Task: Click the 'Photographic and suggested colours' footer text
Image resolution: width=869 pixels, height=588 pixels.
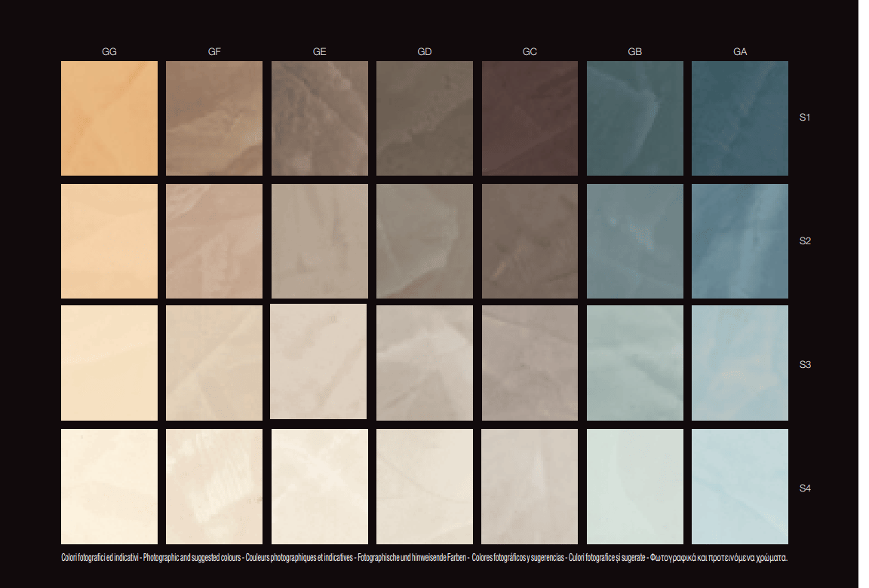Action: coord(192,558)
